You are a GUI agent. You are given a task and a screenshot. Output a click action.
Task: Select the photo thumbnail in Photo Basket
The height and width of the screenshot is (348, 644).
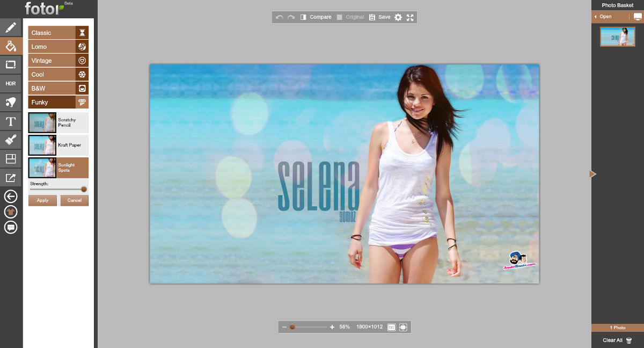pyautogui.click(x=618, y=37)
